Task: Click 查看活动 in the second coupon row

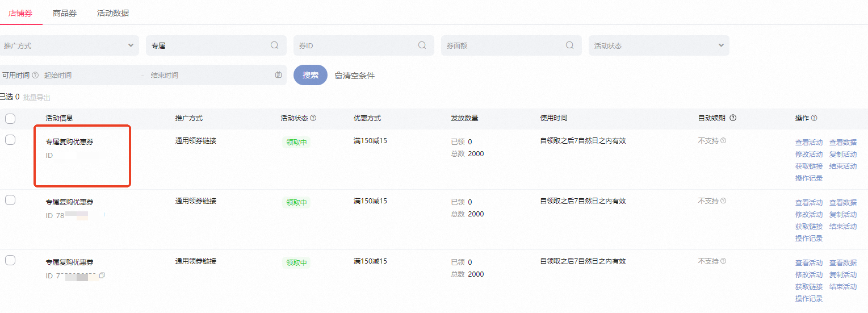Action: point(809,203)
